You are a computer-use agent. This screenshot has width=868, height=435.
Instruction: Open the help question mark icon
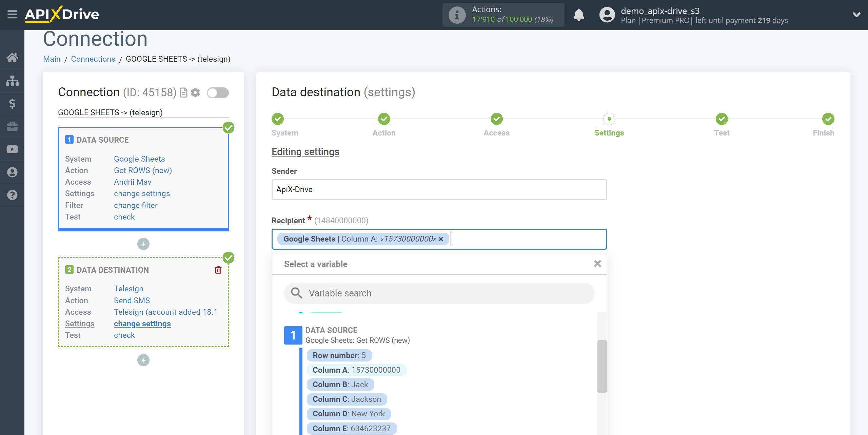(x=12, y=195)
